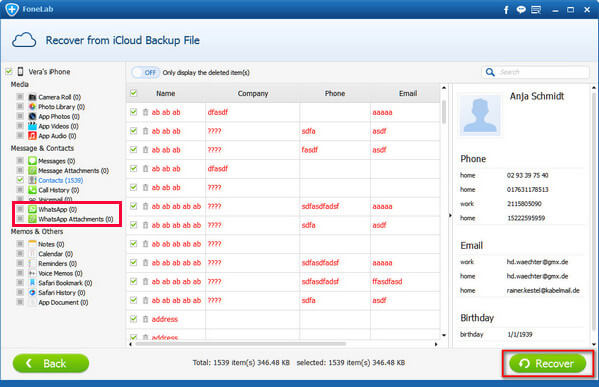Open the Message Attachments (0) category

[73, 171]
